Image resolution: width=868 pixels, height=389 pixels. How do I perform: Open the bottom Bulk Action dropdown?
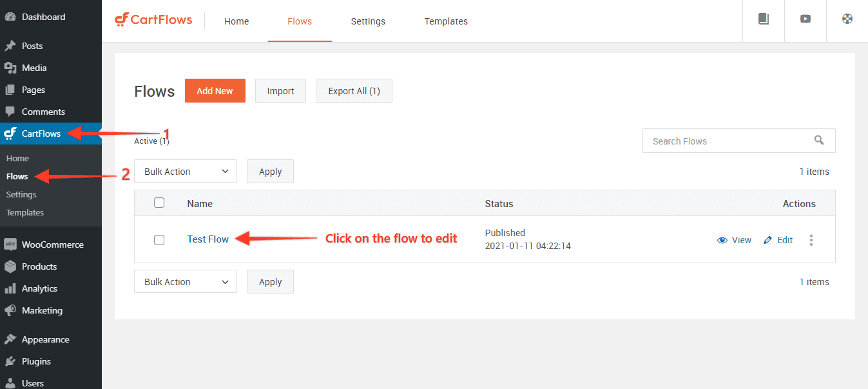[x=185, y=281]
